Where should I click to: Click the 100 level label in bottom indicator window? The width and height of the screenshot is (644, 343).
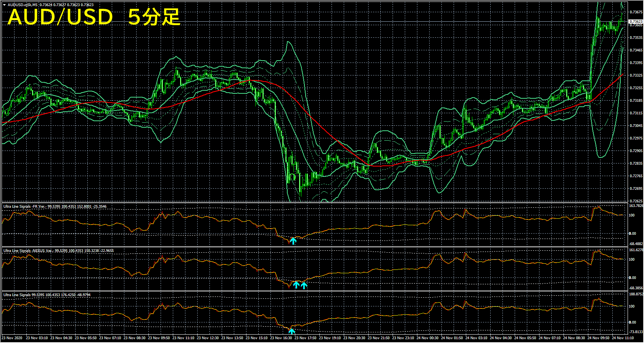[632, 306]
